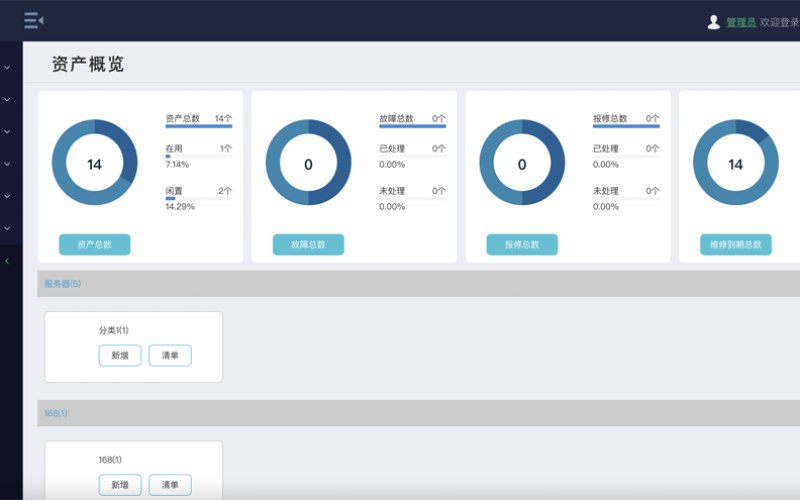Click the 168(1) label inside the card
This screenshot has width=800, height=500.
[110, 460]
